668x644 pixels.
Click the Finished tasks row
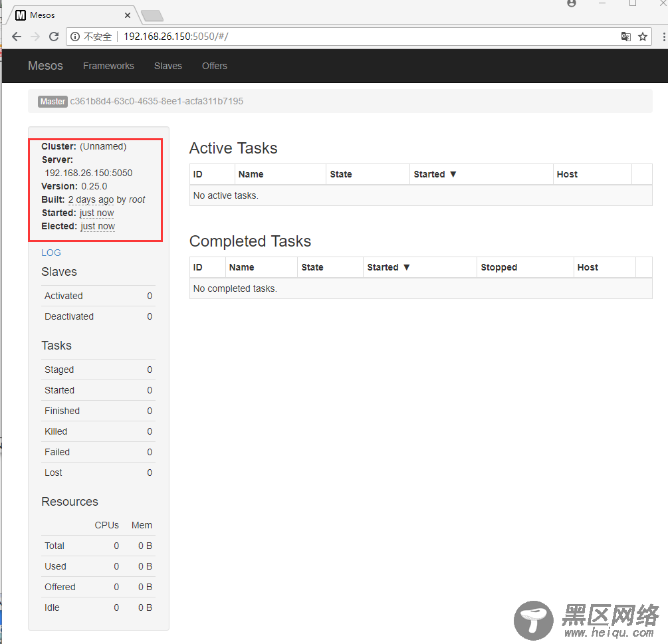98,411
